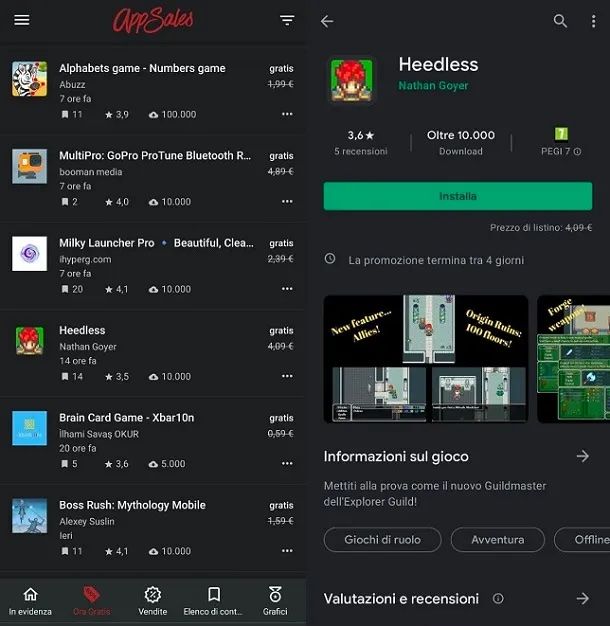610x626 pixels.
Task: Switch to the In evidenza tab
Action: click(x=30, y=601)
